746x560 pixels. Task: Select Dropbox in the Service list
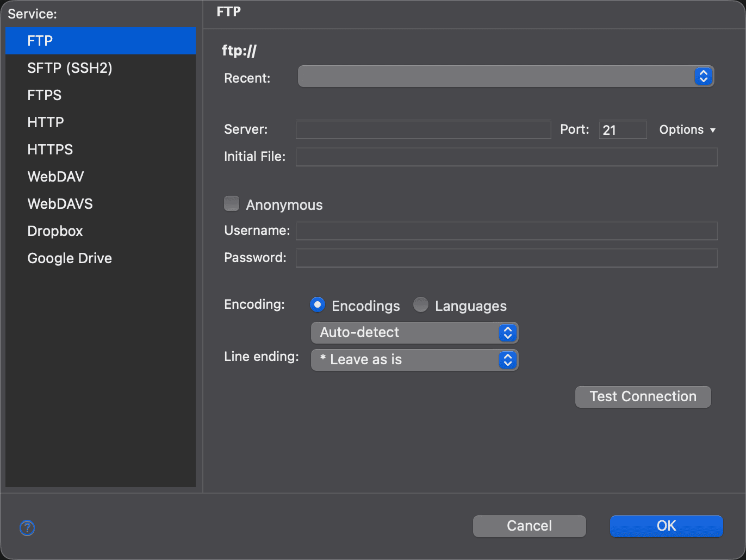click(101, 231)
